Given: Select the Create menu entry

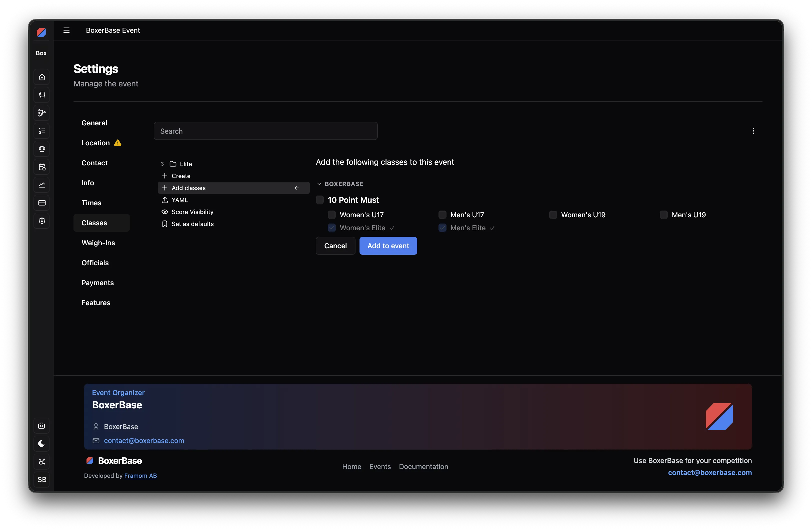Looking at the screenshot, I should 233,176.
